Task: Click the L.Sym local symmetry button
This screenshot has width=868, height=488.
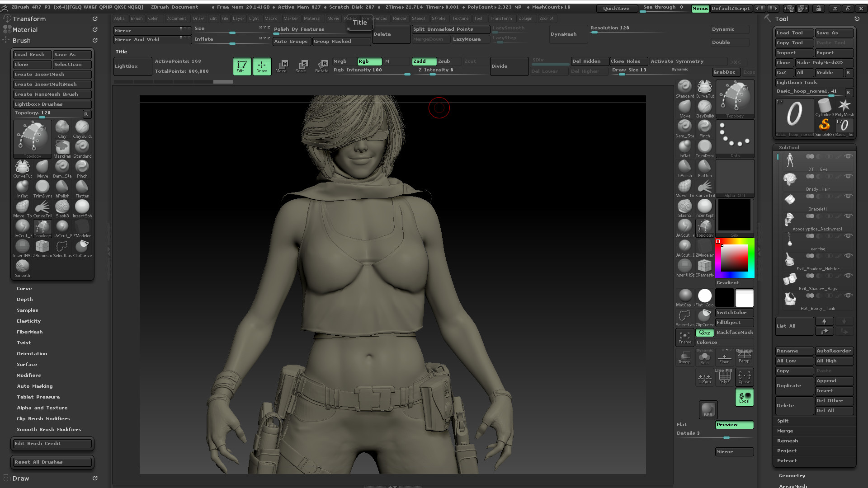Action: point(704,377)
